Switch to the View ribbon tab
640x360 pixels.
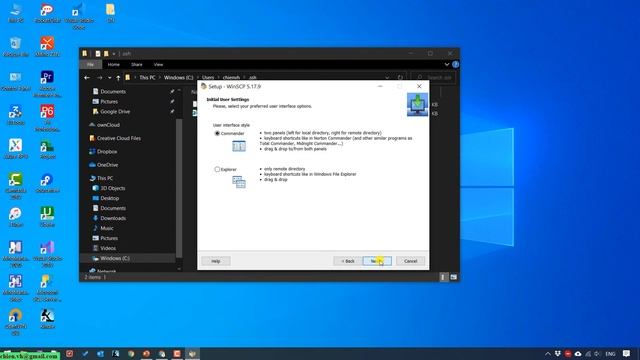point(158,64)
